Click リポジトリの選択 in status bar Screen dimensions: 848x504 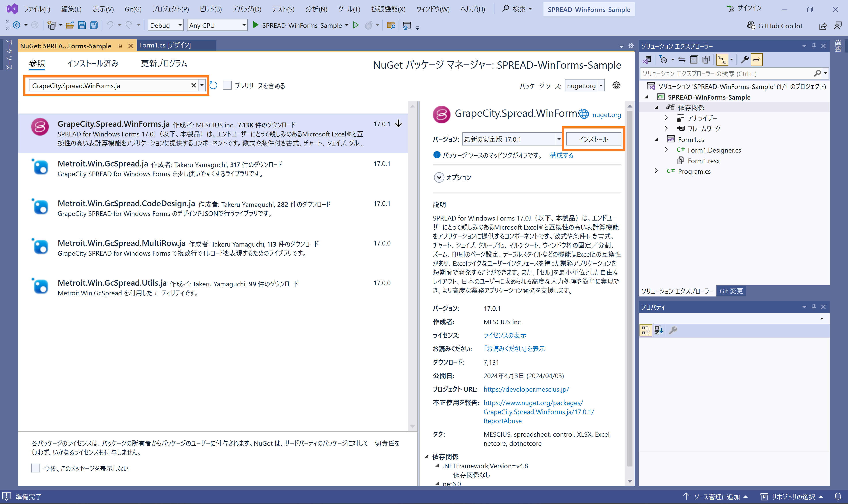(x=792, y=496)
